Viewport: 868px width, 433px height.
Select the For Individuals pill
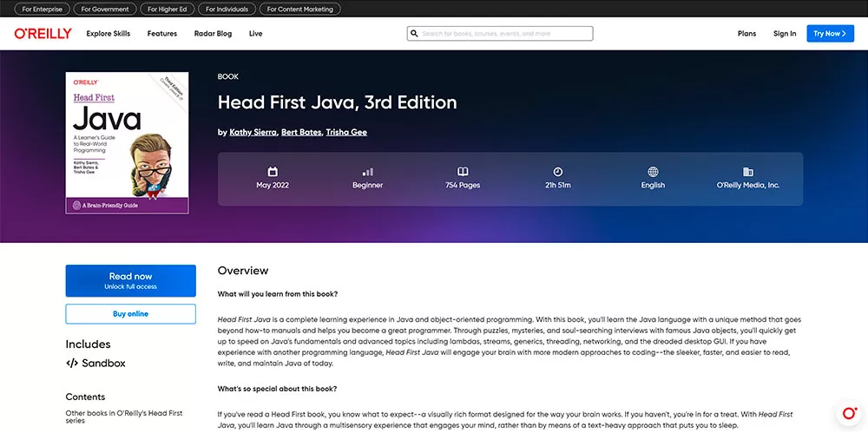click(x=227, y=10)
